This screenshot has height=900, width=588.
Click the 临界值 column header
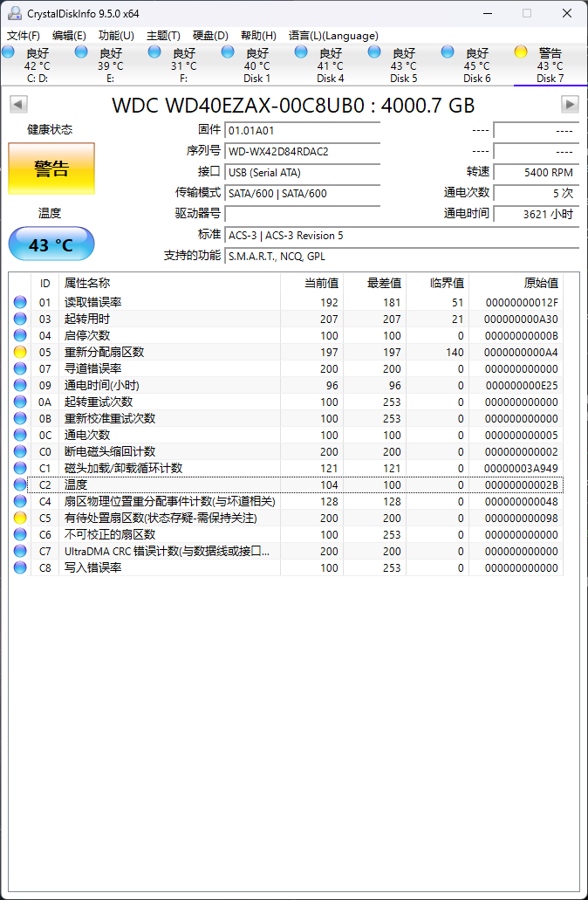tap(438, 283)
